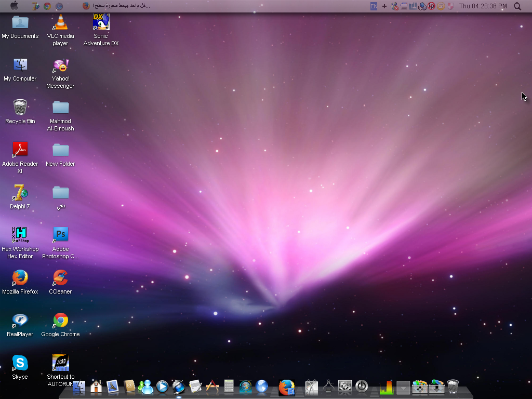The width and height of the screenshot is (532, 399).
Task: Open the Skype desktop shortcut
Action: (x=20, y=363)
